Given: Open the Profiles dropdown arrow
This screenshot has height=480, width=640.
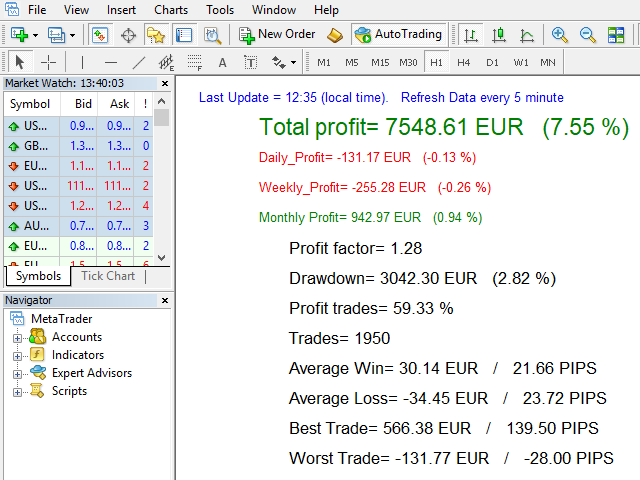Looking at the screenshot, I should pos(68,35).
